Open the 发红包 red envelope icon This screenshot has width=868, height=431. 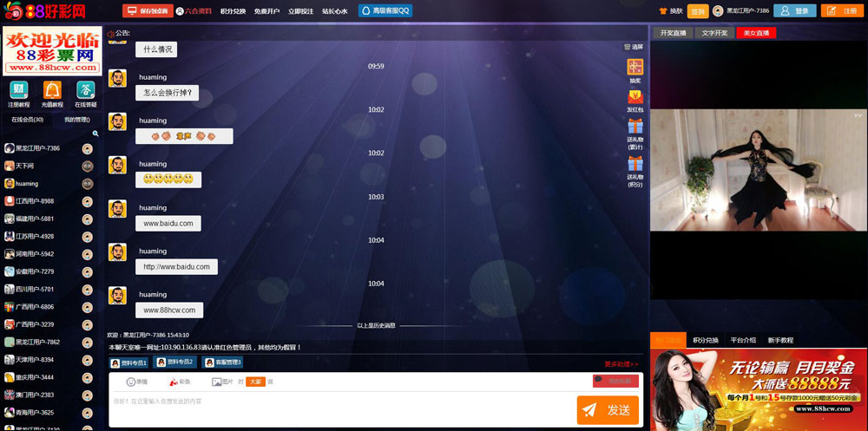pos(635,96)
